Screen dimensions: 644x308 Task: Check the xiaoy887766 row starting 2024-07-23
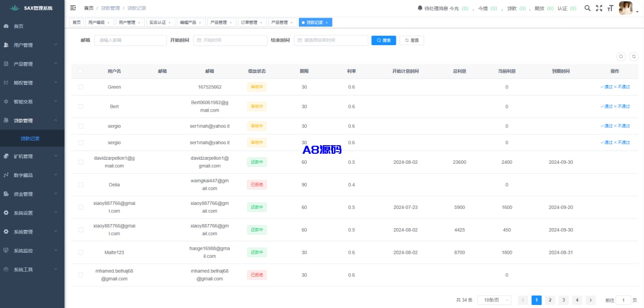tap(80, 207)
